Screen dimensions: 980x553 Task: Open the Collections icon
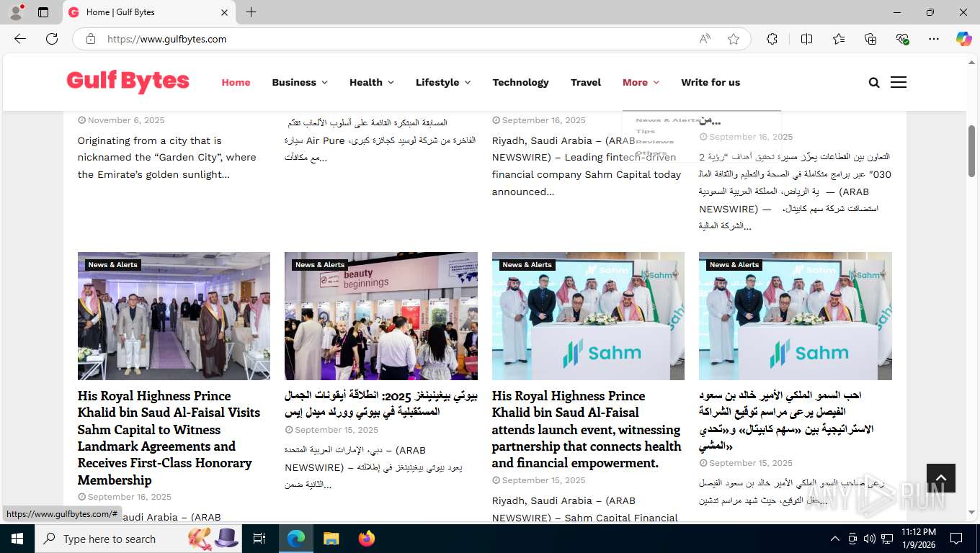click(x=870, y=39)
